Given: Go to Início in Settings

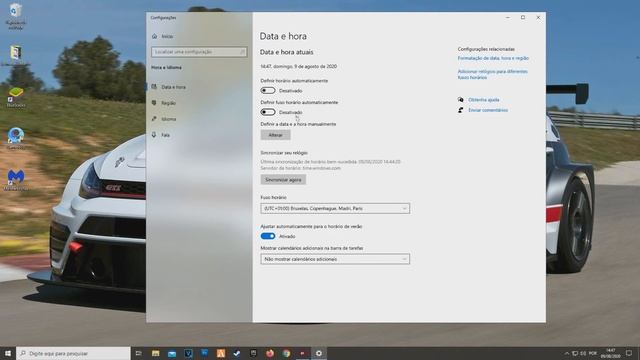Looking at the screenshot, I should tap(167, 36).
